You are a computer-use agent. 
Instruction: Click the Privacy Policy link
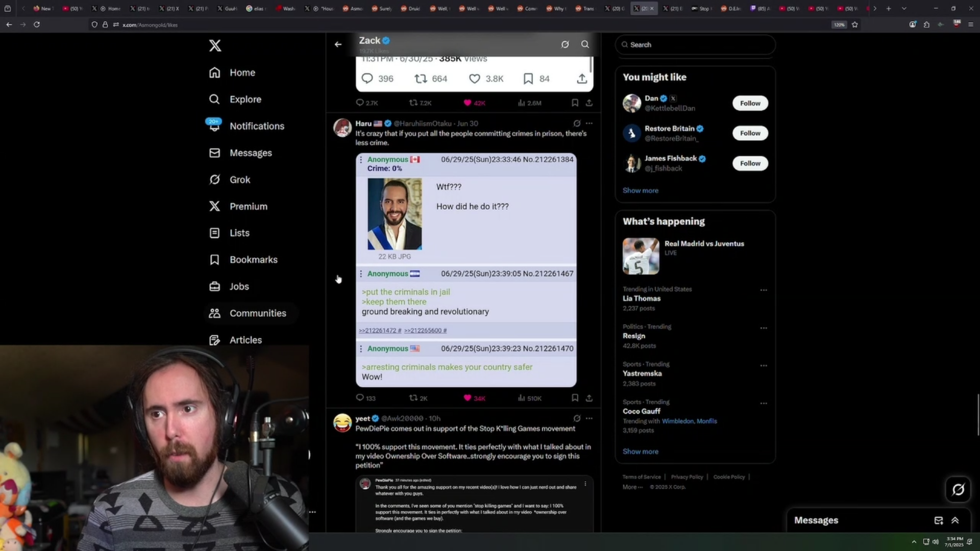tap(687, 477)
